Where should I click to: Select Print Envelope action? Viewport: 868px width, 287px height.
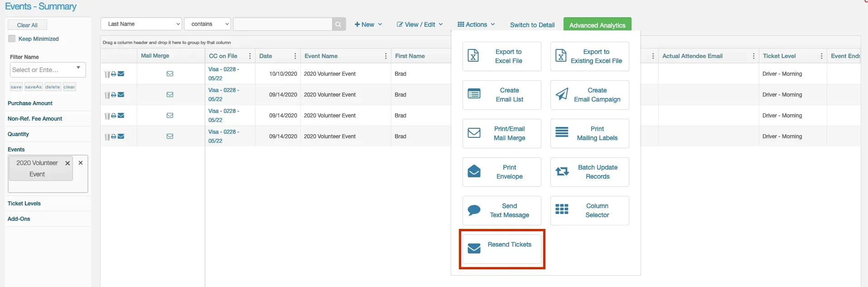(502, 172)
